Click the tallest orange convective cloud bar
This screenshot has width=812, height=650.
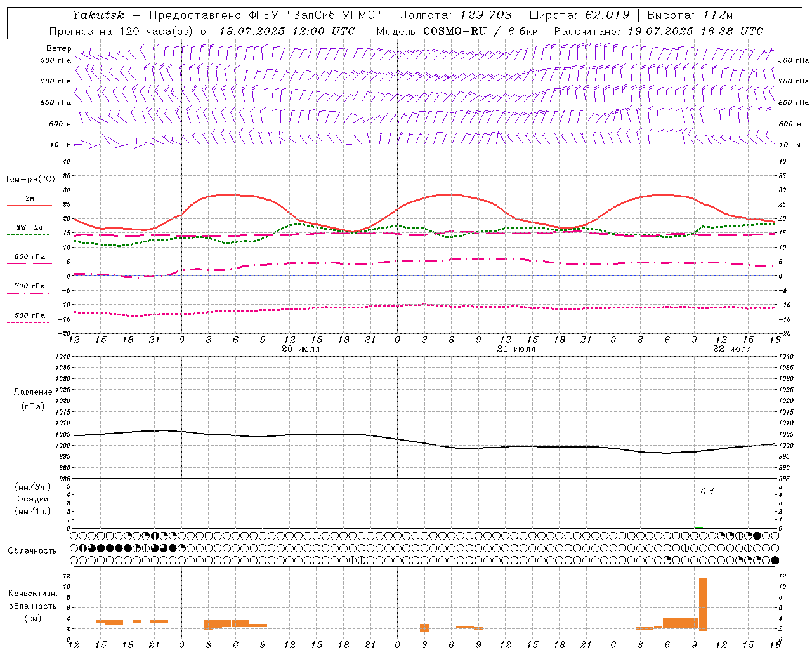point(703,604)
